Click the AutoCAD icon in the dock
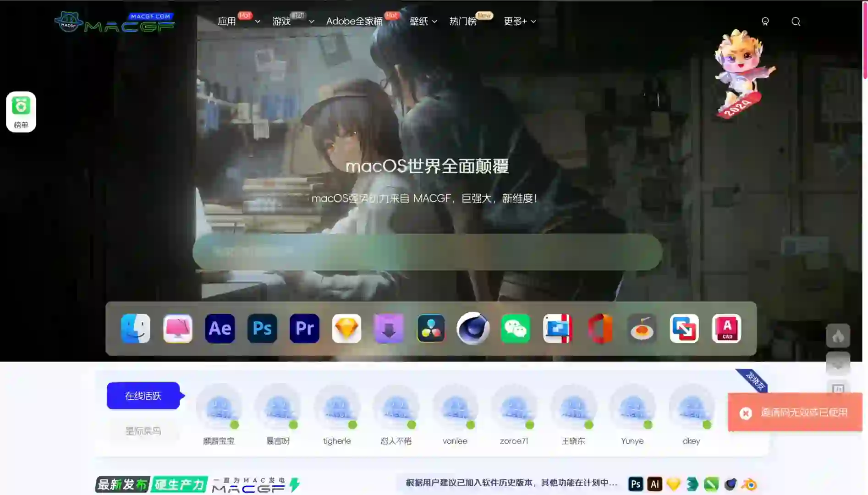 726,328
